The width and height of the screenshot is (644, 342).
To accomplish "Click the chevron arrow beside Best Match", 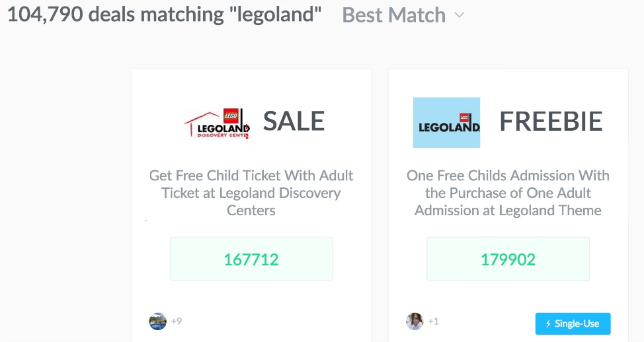I will point(460,16).
